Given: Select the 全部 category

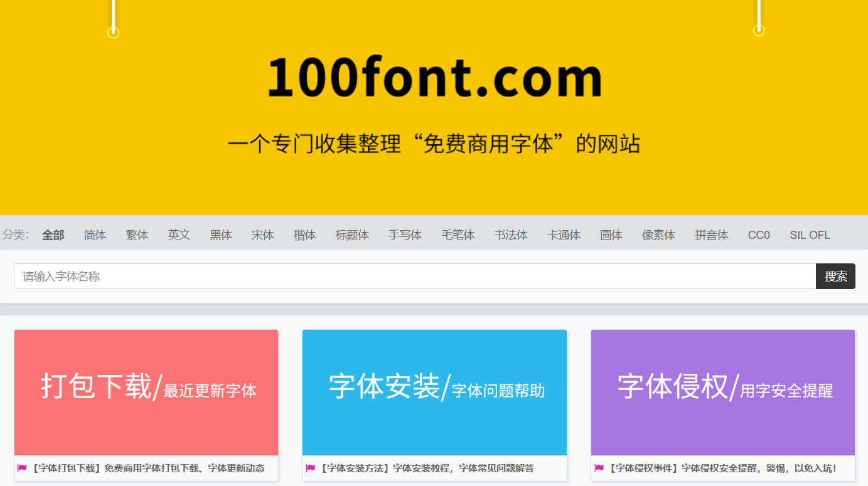Looking at the screenshot, I should tap(53, 235).
